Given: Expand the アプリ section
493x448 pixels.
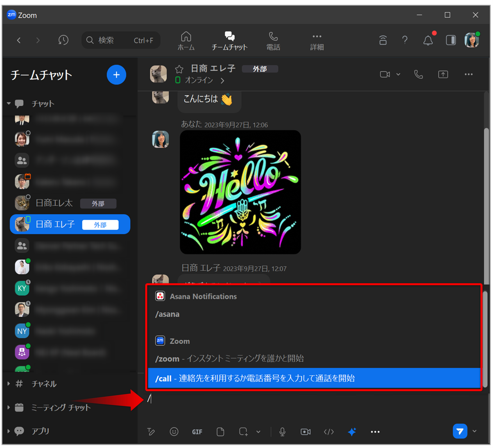Looking at the screenshot, I should point(9,431).
